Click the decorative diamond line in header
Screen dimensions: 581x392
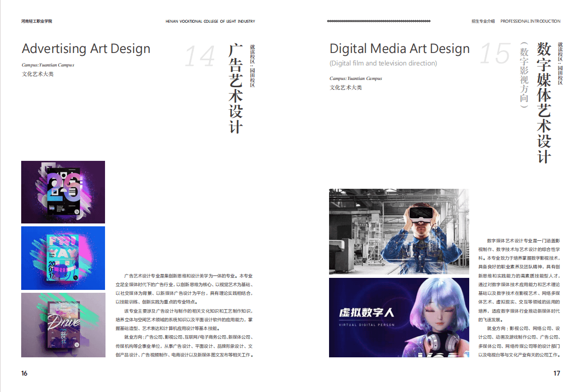click(x=379, y=21)
